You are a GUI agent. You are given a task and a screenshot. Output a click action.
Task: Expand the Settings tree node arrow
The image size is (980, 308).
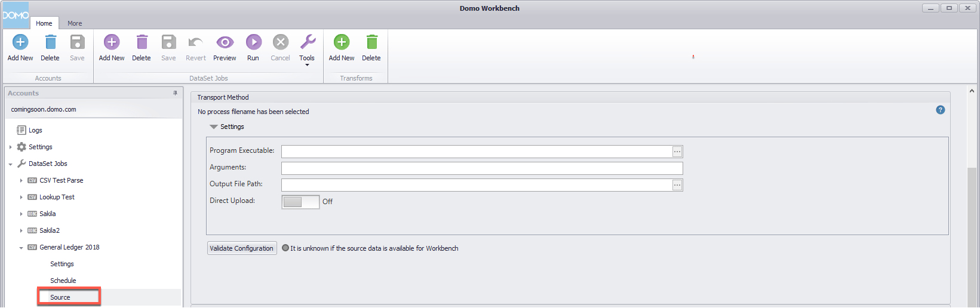pyautogui.click(x=10, y=147)
